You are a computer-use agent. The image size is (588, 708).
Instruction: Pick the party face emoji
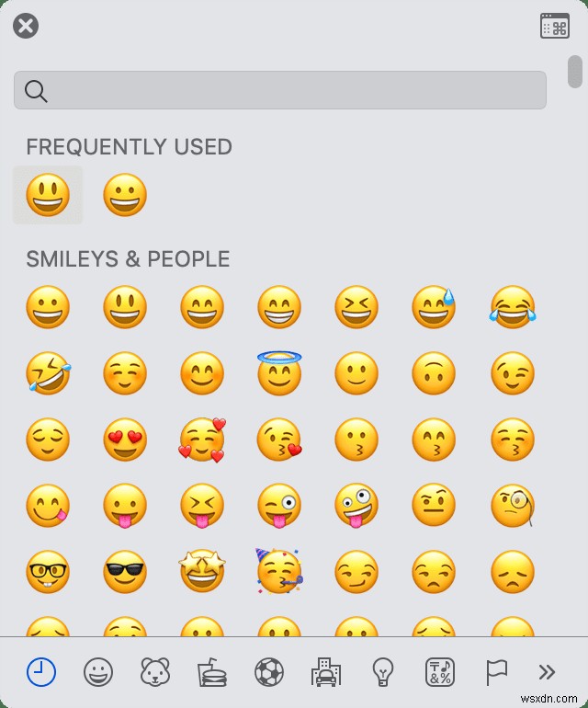pos(279,571)
